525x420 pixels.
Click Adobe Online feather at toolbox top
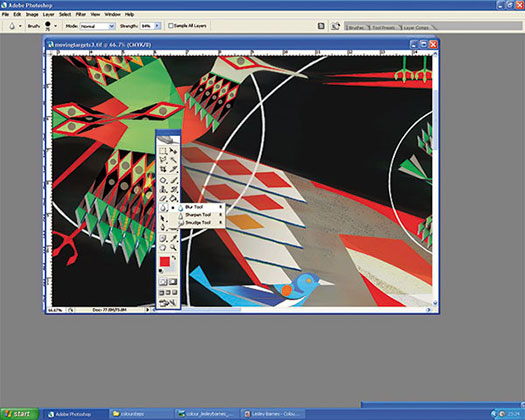(168, 140)
